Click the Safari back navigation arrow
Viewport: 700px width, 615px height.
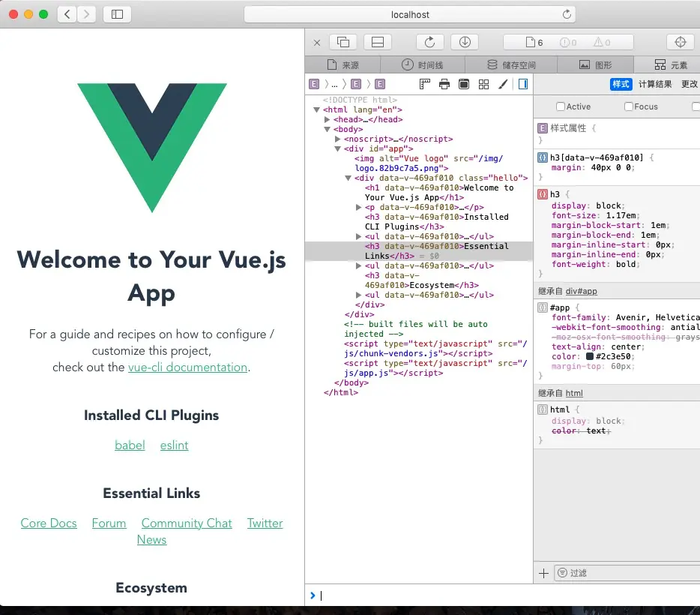[x=67, y=14]
